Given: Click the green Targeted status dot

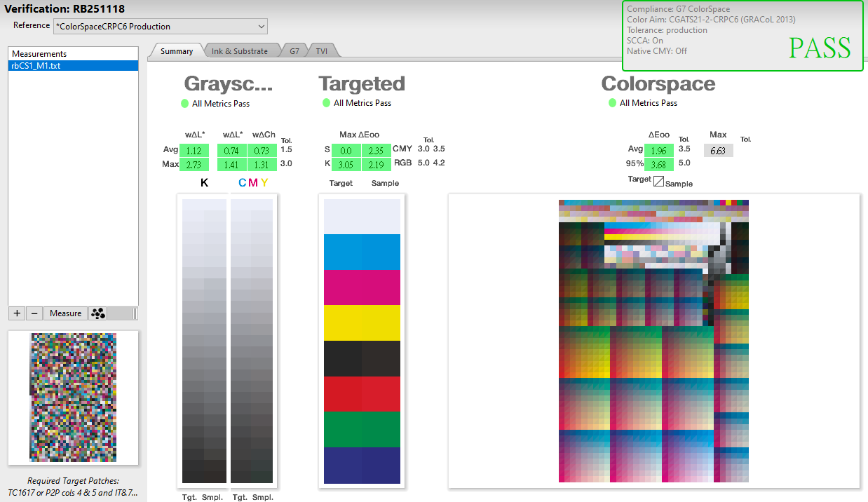Looking at the screenshot, I should (326, 103).
